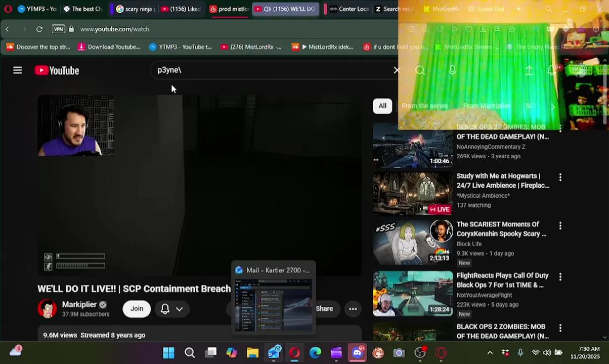This screenshot has width=609, height=364.
Task: Open Microsoft Edge from the taskbar
Action: [x=315, y=353]
